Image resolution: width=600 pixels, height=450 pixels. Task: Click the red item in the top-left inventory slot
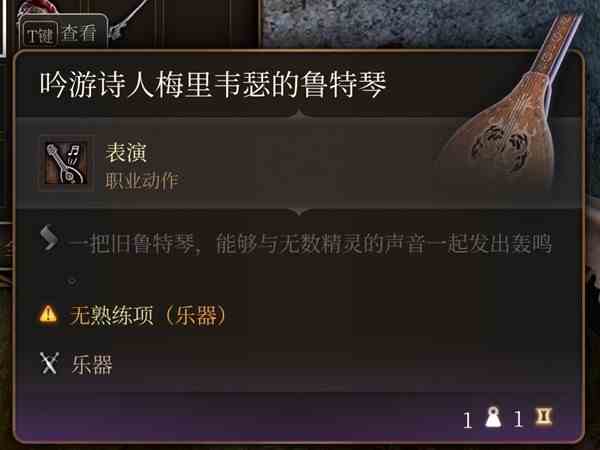click(x=36, y=7)
